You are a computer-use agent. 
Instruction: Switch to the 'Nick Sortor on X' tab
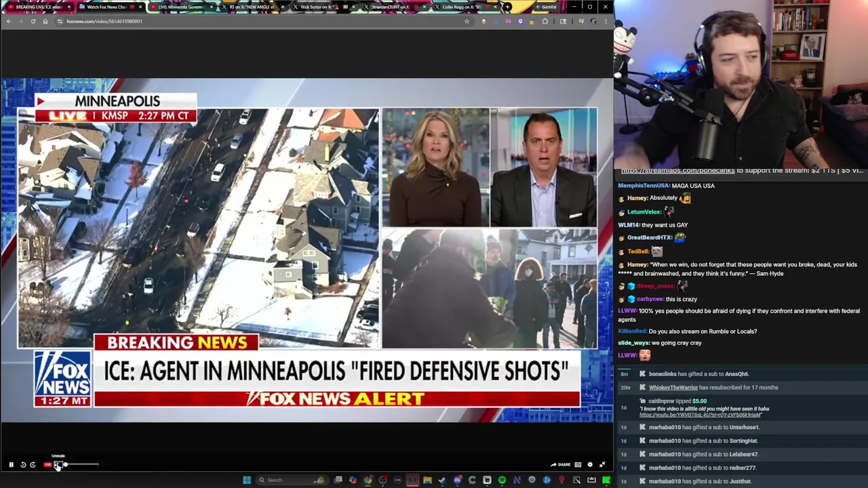click(325, 7)
